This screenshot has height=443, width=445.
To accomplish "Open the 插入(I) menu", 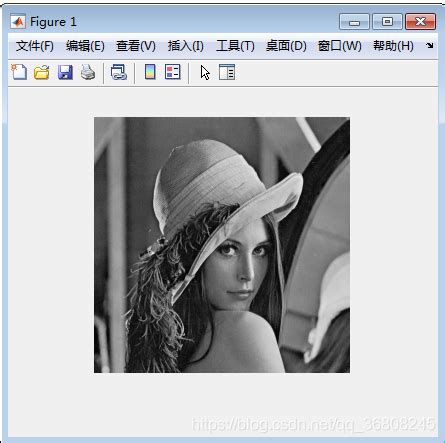I will 186,46.
